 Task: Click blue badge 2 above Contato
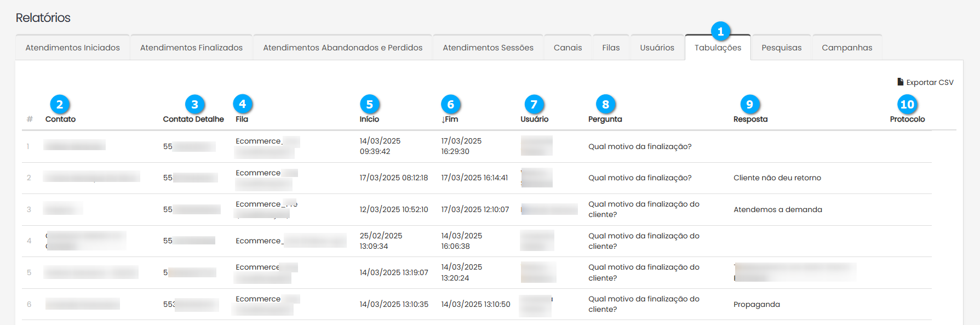[x=60, y=104]
